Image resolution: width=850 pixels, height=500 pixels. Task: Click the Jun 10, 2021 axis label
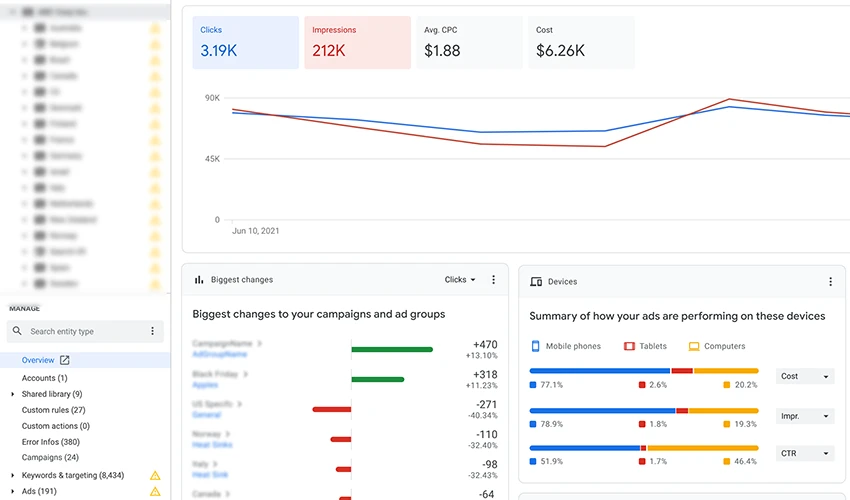point(256,231)
